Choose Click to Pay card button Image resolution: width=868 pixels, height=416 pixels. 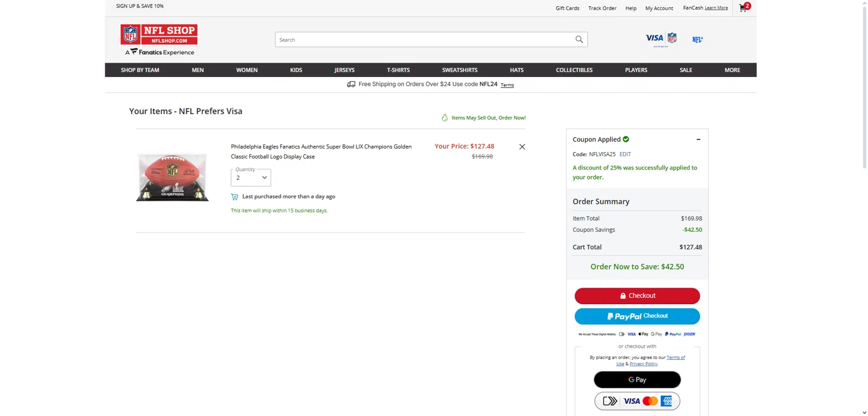(x=637, y=401)
